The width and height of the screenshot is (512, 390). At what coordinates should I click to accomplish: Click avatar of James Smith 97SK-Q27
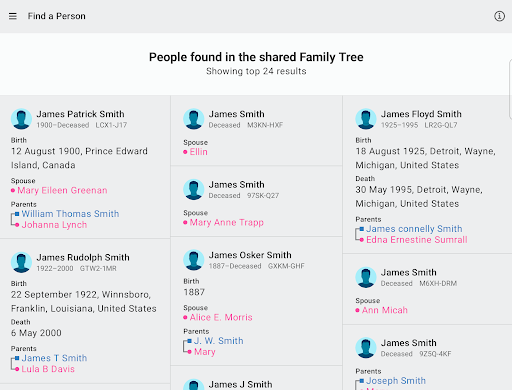point(194,189)
